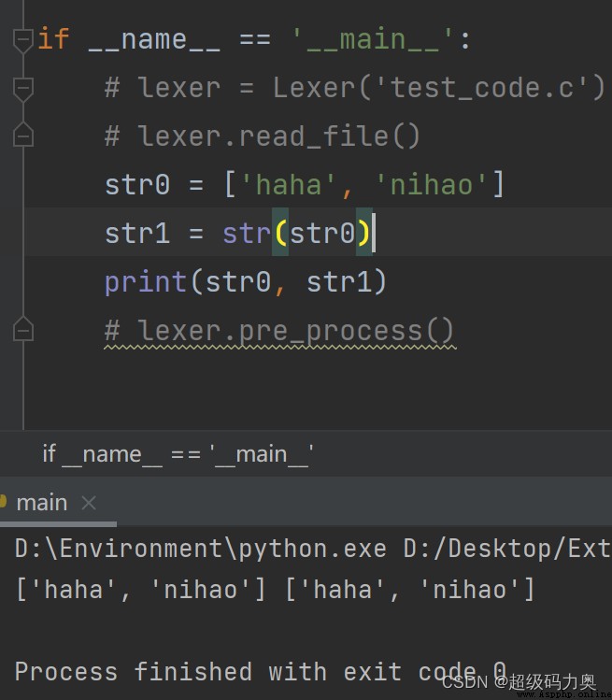The image size is (612, 700).
Task: Click the breadcrumb if __name__ == '__main__'
Action: pos(178,454)
